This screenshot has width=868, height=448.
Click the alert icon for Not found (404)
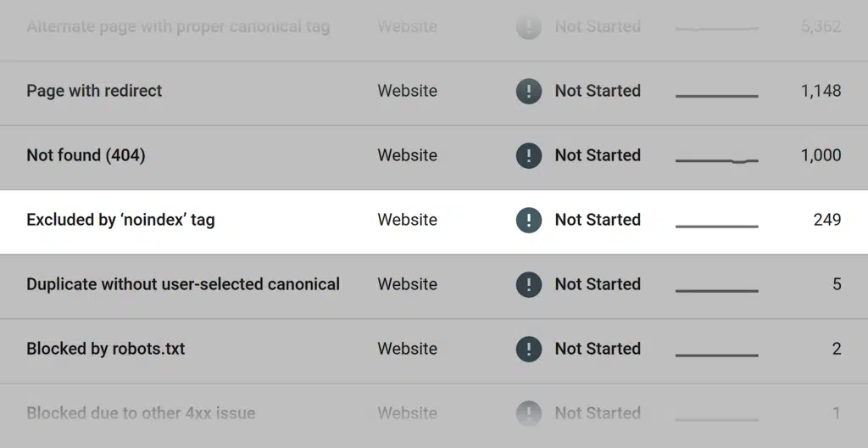[x=529, y=155]
